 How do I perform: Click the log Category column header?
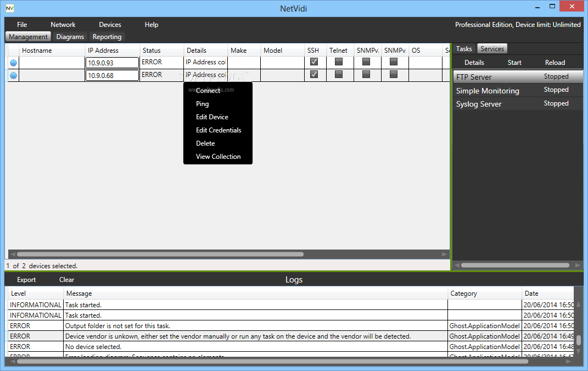[484, 294]
